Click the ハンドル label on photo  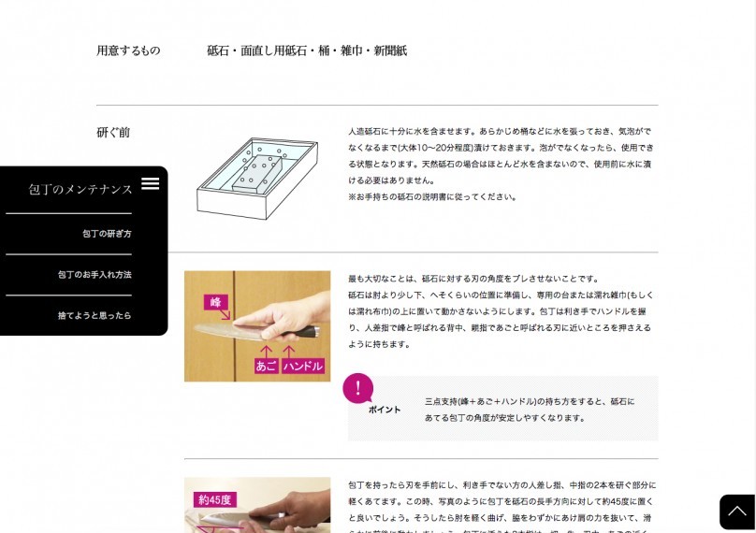pyautogui.click(x=303, y=366)
